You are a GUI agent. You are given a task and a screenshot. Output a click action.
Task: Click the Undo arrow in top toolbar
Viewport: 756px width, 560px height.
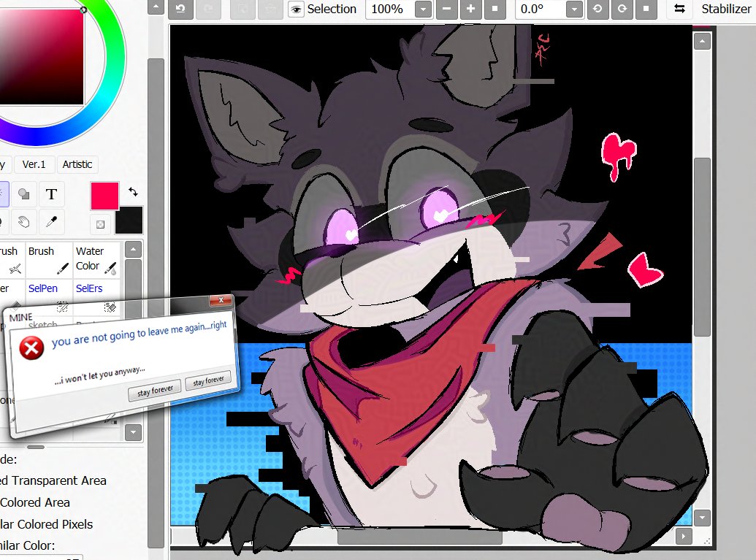click(180, 9)
